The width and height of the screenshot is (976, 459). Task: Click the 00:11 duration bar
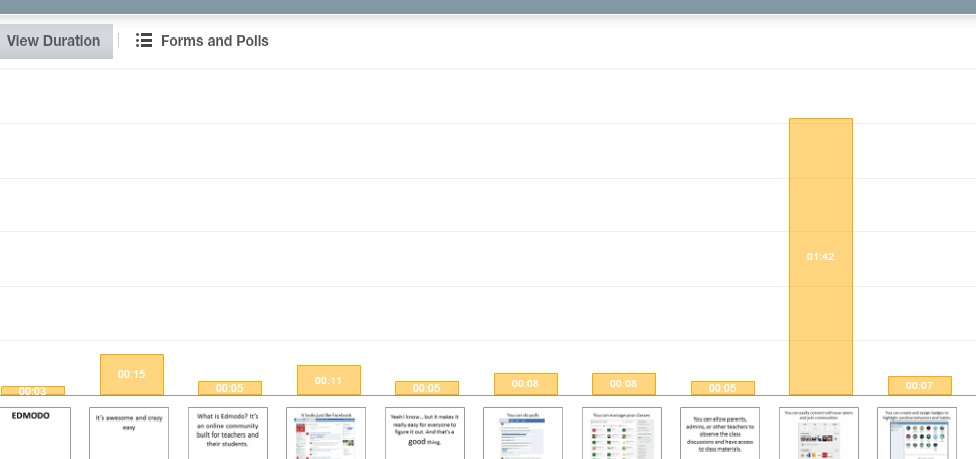[328, 380]
